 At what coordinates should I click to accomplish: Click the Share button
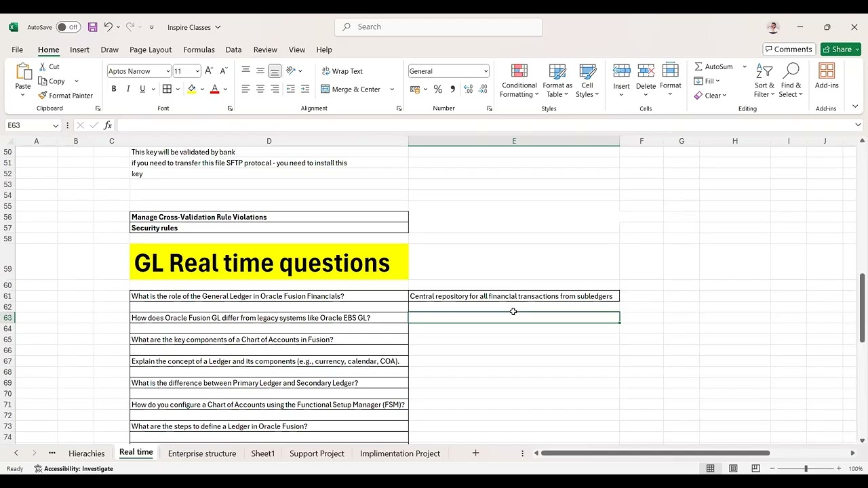841,49
